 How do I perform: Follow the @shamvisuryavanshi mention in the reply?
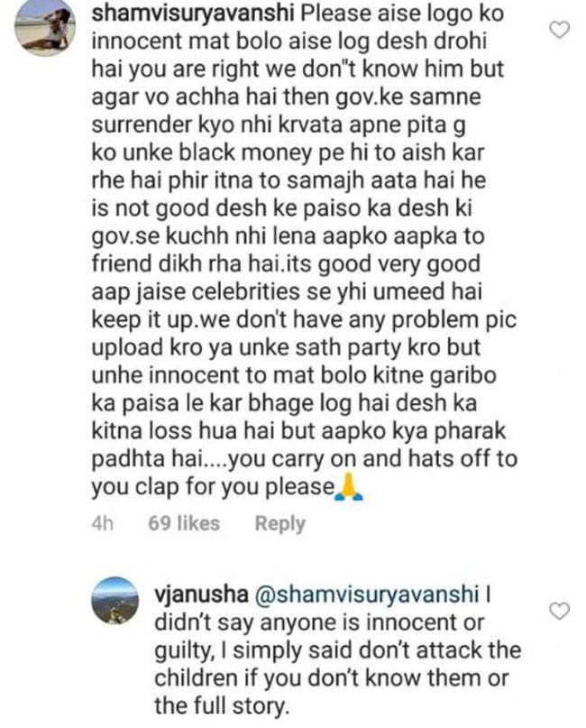(x=367, y=594)
